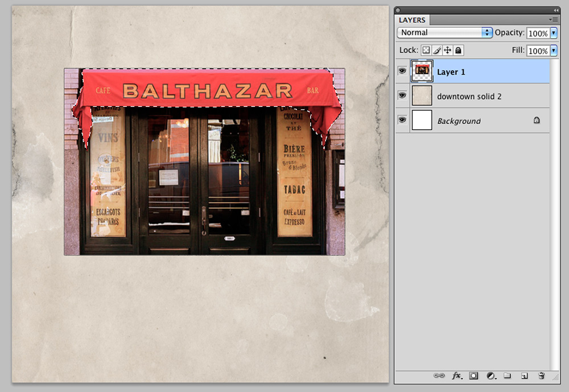Close the Layers panel
Viewport: 569px width, 392px height.
coord(398,10)
